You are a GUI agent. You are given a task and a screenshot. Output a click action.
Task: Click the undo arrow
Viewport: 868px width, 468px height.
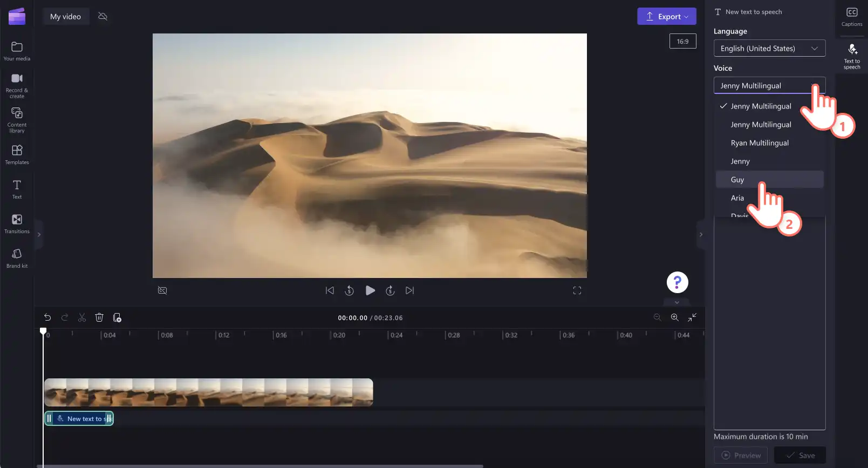[x=47, y=317]
